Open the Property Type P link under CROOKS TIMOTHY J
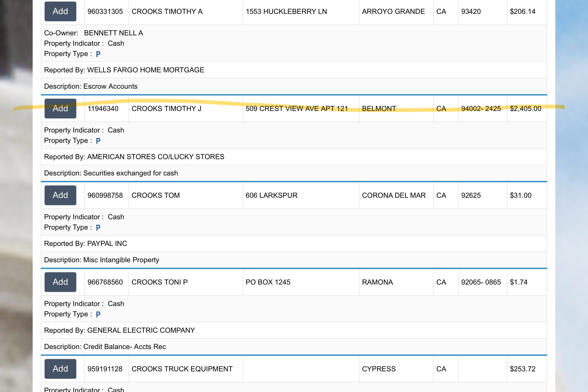The image size is (588, 392). pyautogui.click(x=98, y=141)
